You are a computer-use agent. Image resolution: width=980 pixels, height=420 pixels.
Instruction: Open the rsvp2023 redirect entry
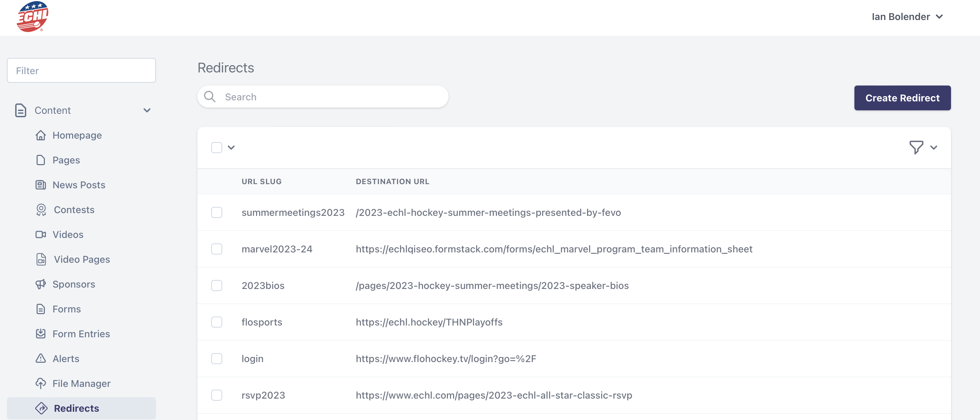click(263, 395)
